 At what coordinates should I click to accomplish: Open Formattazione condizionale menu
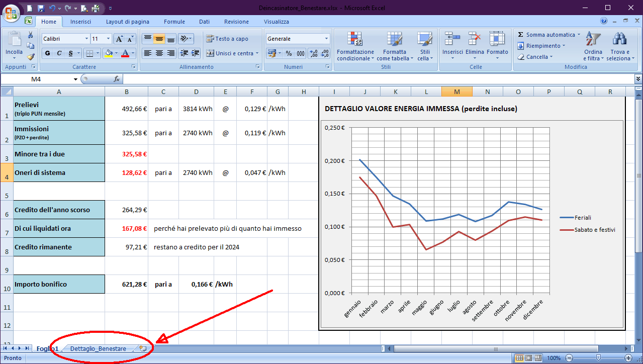[x=355, y=46]
